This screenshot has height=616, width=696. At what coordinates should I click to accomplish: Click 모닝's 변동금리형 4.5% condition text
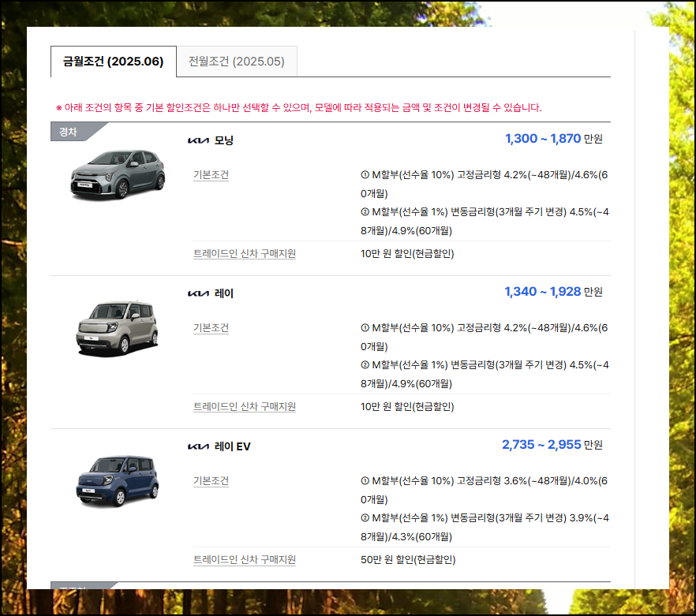pos(485,222)
